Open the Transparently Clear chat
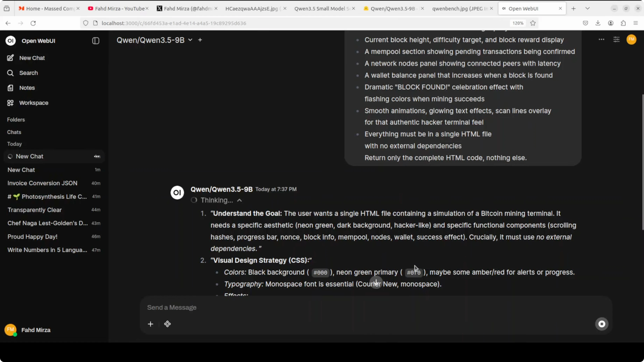This screenshot has width=644, height=362. pyautogui.click(x=34, y=210)
